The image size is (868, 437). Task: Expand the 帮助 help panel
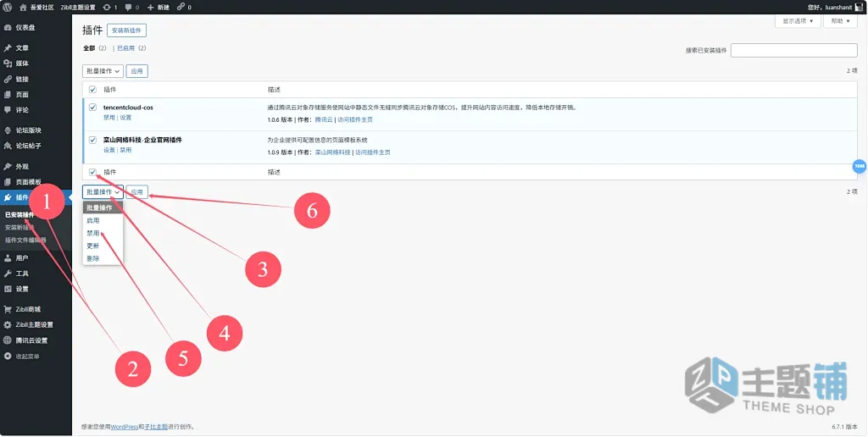(x=840, y=21)
